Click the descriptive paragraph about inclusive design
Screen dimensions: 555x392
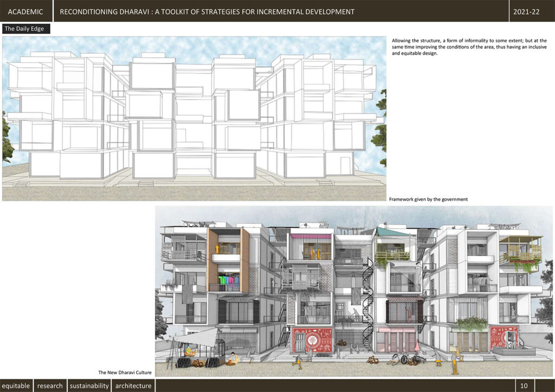[469, 47]
